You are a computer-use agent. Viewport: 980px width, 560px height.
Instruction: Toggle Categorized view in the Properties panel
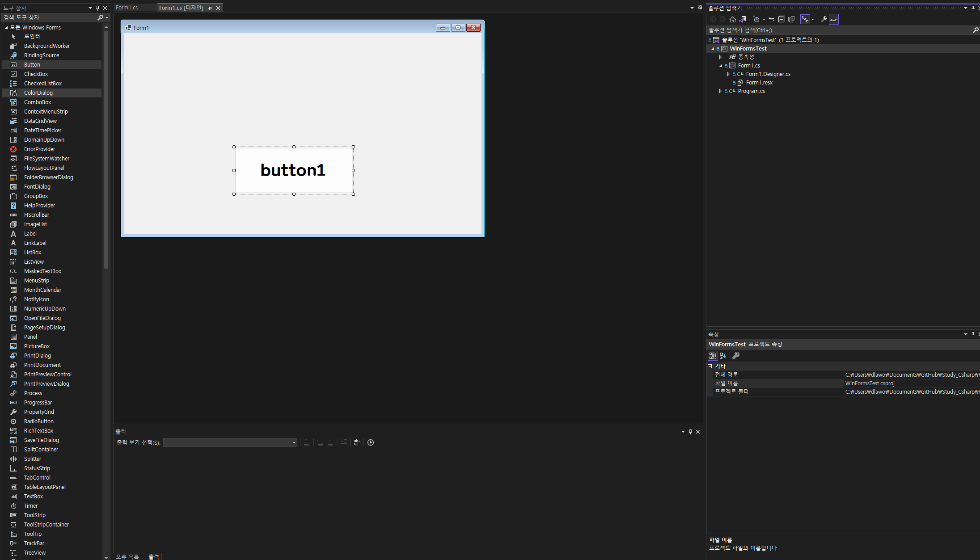(713, 356)
